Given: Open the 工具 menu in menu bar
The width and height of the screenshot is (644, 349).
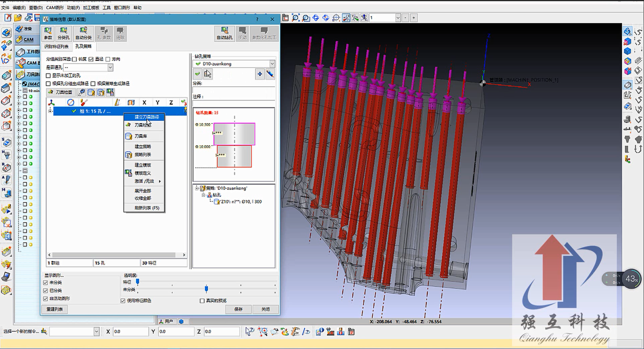Looking at the screenshot, I should coord(107,8).
